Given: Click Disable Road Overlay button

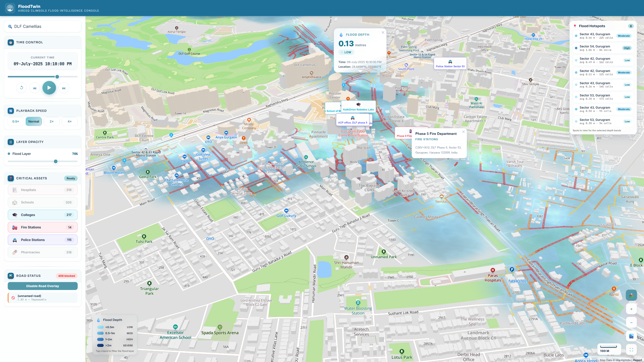Looking at the screenshot, I should click(x=42, y=286).
